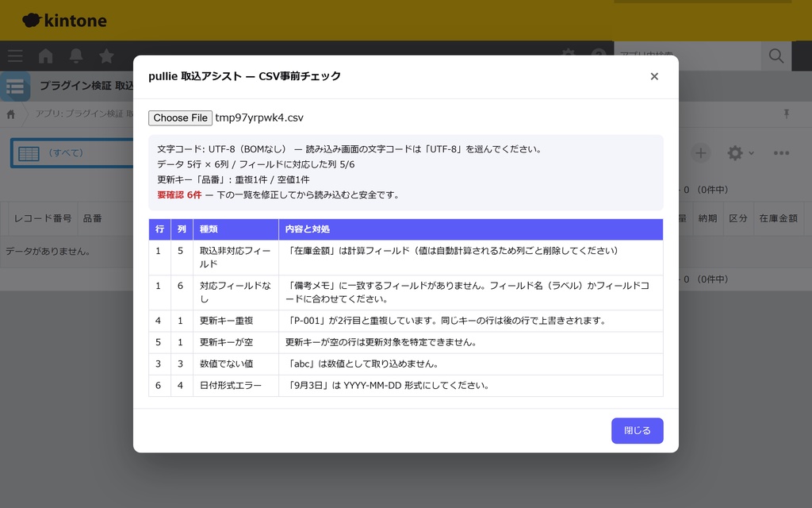Click the pin icon at right edge
Image resolution: width=812 pixels, height=508 pixels.
[x=786, y=114]
